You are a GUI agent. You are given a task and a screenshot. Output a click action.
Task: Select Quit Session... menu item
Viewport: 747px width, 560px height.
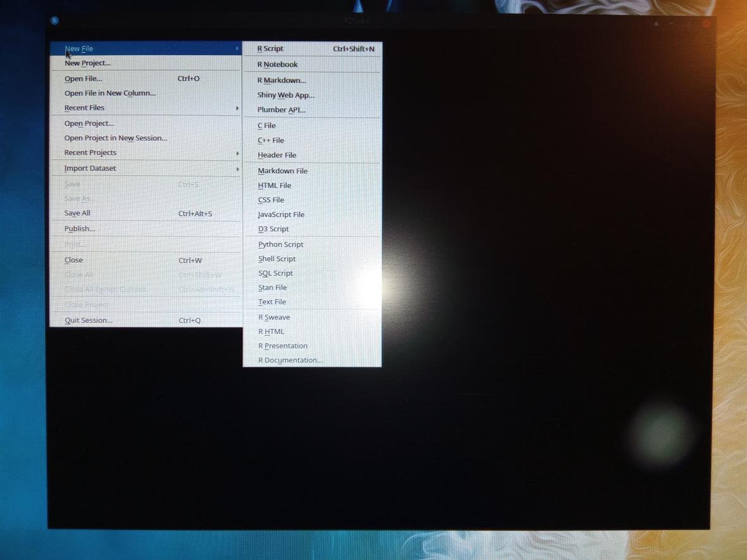[89, 320]
